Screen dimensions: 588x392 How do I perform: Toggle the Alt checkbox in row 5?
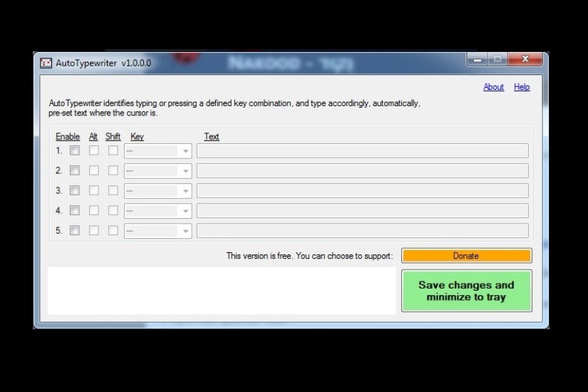[x=94, y=230]
